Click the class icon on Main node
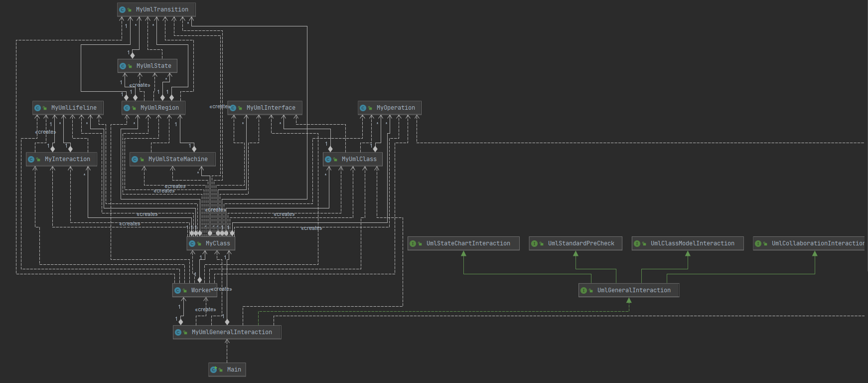Viewport: 868px width, 383px height. point(213,370)
